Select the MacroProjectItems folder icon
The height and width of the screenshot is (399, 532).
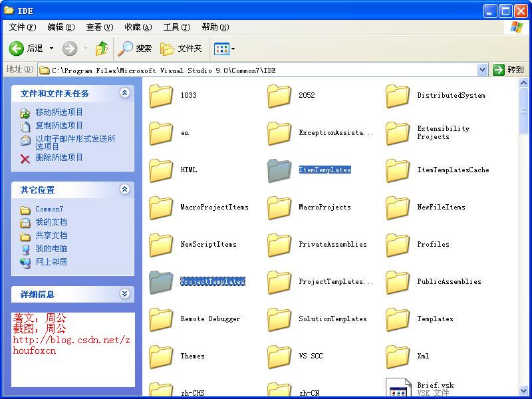(161, 208)
